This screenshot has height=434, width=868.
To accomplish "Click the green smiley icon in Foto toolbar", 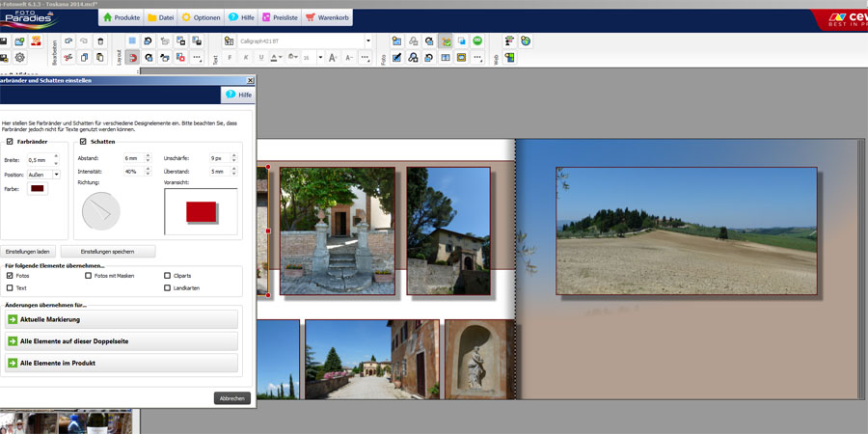I will point(477,41).
